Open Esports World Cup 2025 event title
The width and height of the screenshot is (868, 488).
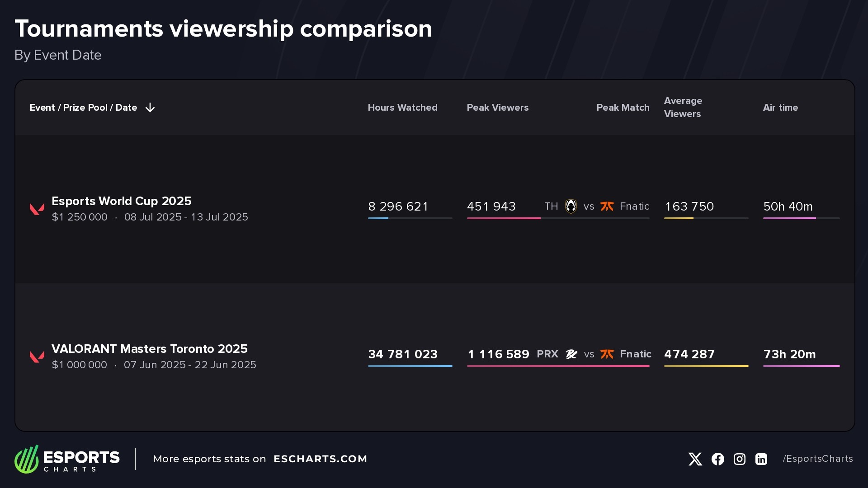pos(121,201)
